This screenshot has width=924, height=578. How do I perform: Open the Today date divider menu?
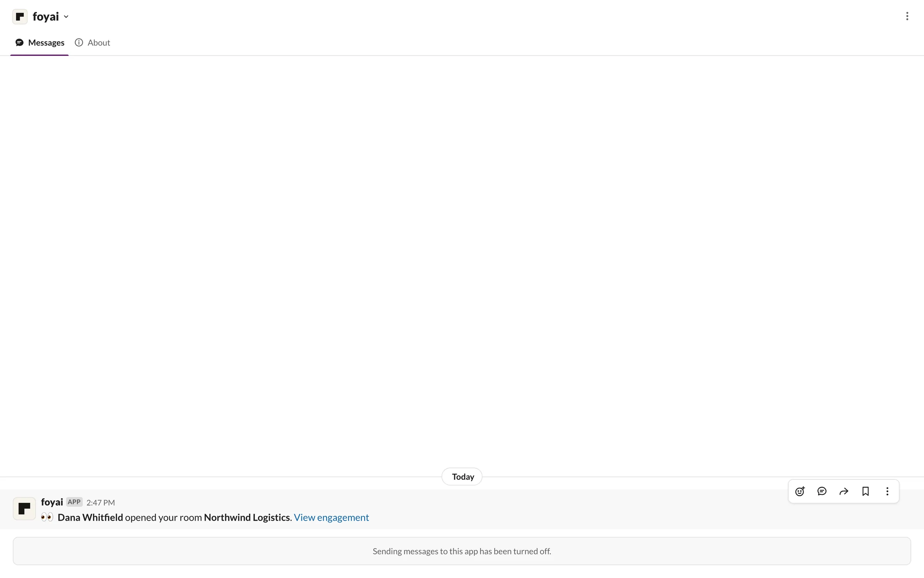[x=462, y=477]
